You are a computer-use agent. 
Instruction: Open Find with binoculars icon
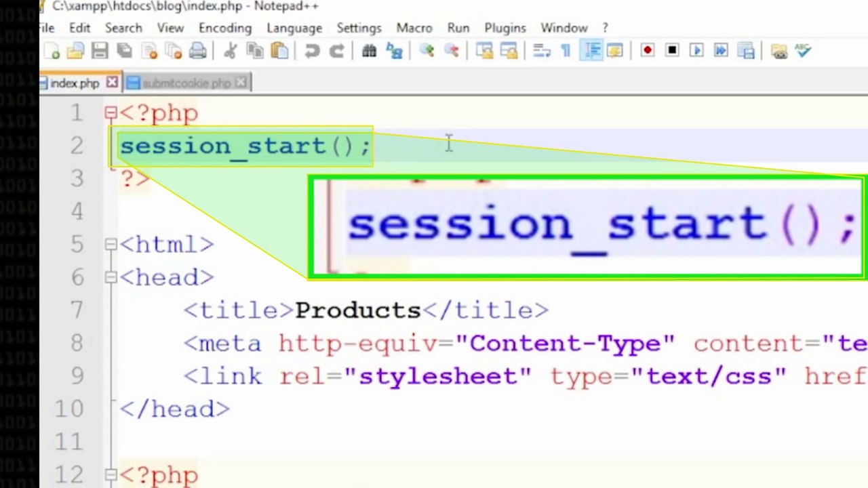(x=369, y=51)
